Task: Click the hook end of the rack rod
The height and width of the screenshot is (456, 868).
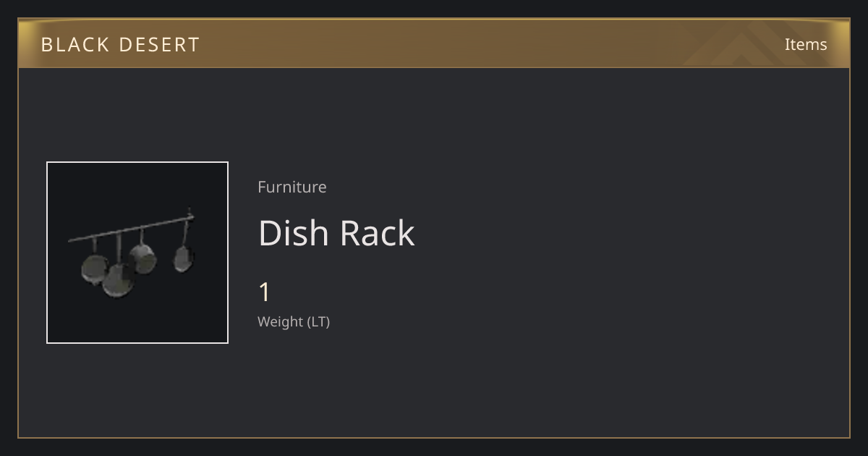Action: 190,214
